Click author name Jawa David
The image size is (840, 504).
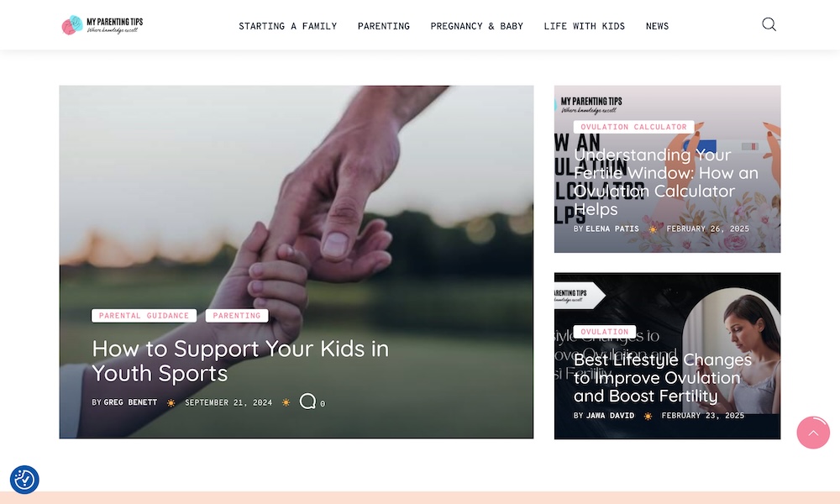(x=610, y=416)
